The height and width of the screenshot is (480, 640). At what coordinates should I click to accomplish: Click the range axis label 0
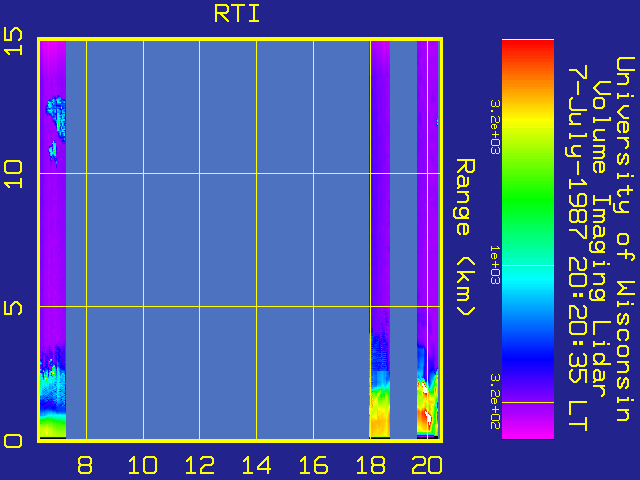(13, 441)
